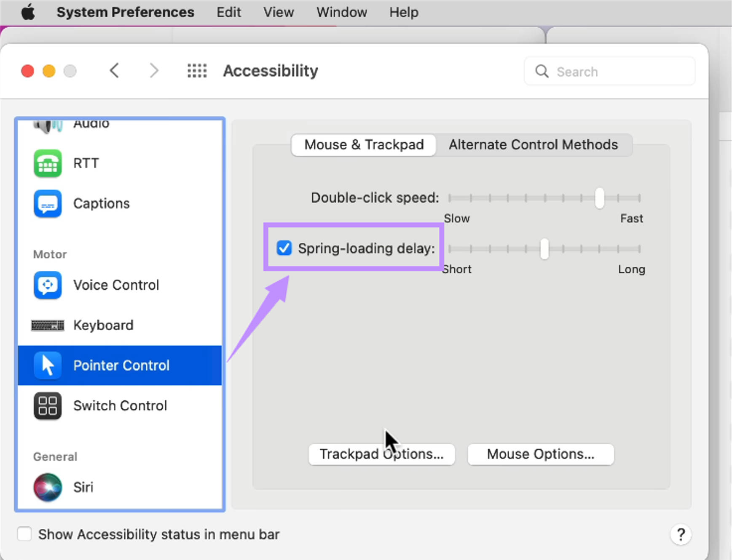Select the Keyboard icon in sidebar
The image size is (732, 560).
(x=48, y=325)
